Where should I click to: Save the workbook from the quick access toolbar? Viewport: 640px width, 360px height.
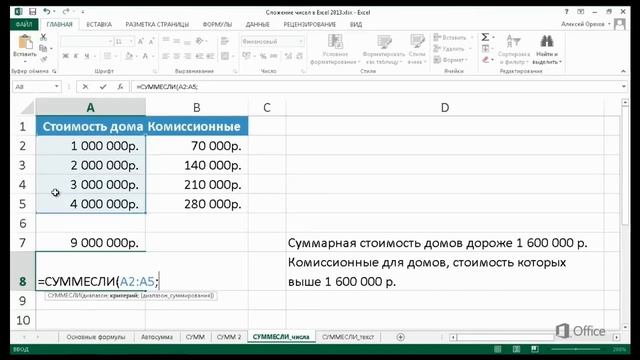click(33, 12)
